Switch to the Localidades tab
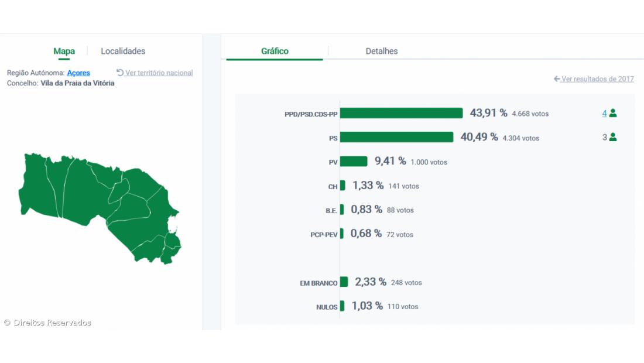The image size is (644, 363). tap(123, 52)
